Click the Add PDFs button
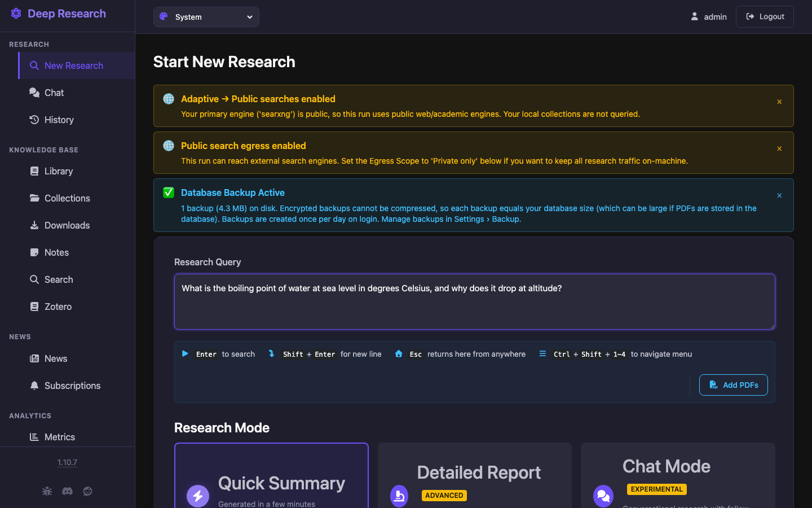The image size is (812, 508). (734, 385)
